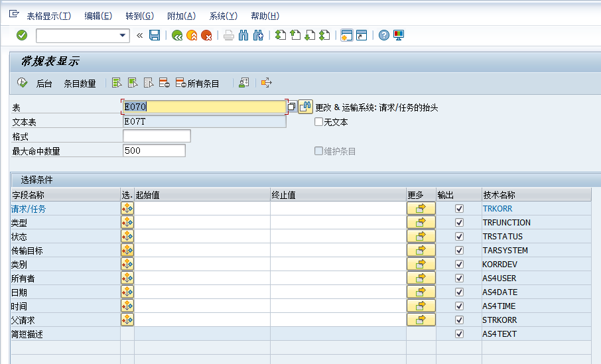The image size is (601, 364).
Task: Open the command field dropdown arrow
Action: coord(123,35)
